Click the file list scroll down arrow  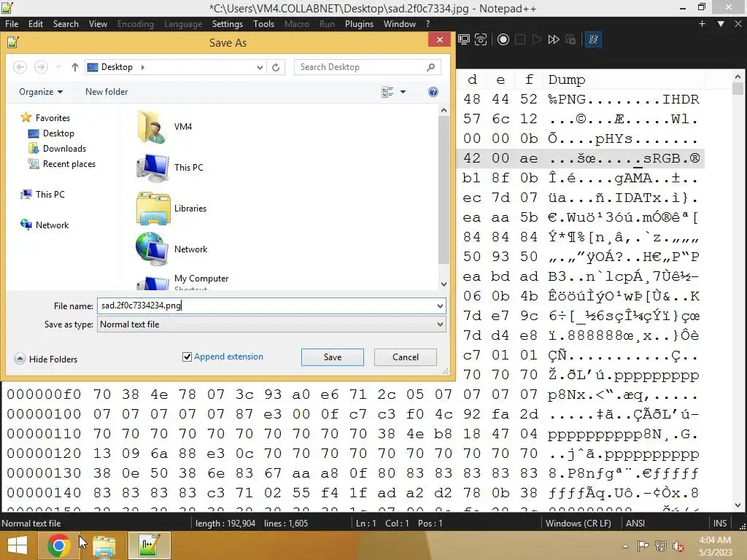(x=444, y=284)
